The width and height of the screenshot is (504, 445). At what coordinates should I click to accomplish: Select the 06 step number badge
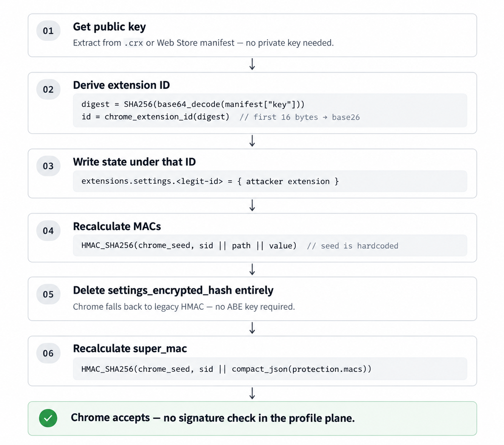point(48,353)
